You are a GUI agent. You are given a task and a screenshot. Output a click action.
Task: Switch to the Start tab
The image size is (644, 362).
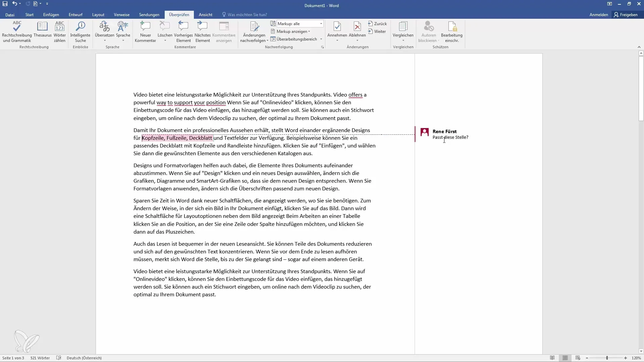point(30,15)
